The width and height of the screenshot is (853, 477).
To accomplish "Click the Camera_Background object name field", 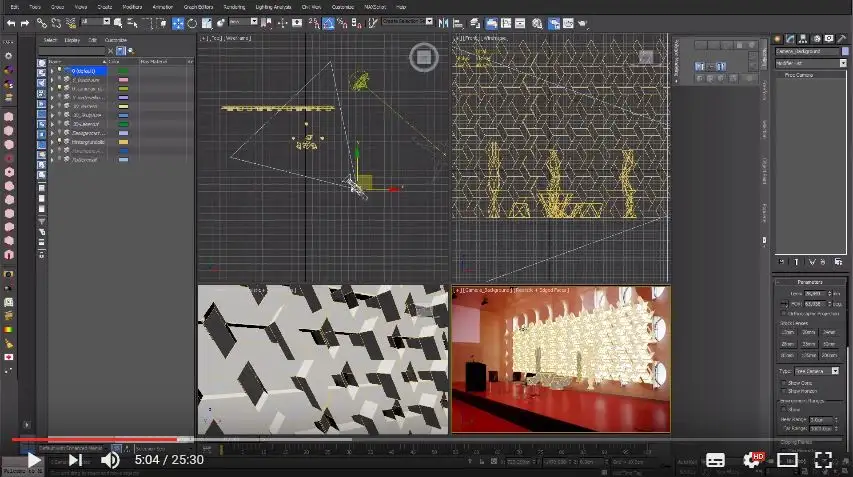I will coord(807,51).
